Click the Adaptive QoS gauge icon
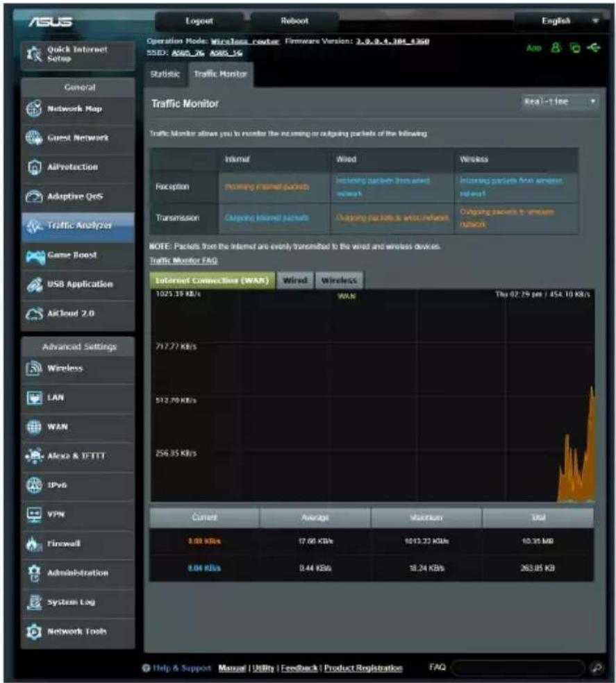The height and width of the screenshot is (683, 616). pos(34,196)
